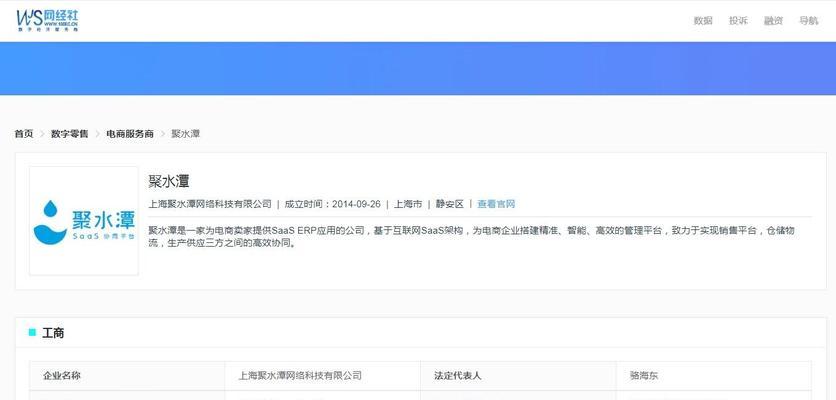Click the 企业名称 table cell
The height and width of the screenshot is (400, 836).
(127, 375)
